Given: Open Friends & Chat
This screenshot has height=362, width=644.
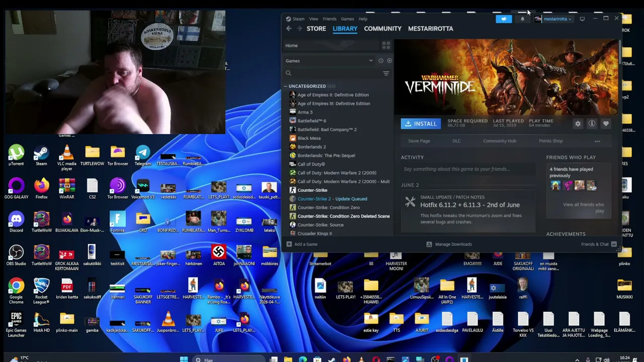Looking at the screenshot, I should coord(599,244).
